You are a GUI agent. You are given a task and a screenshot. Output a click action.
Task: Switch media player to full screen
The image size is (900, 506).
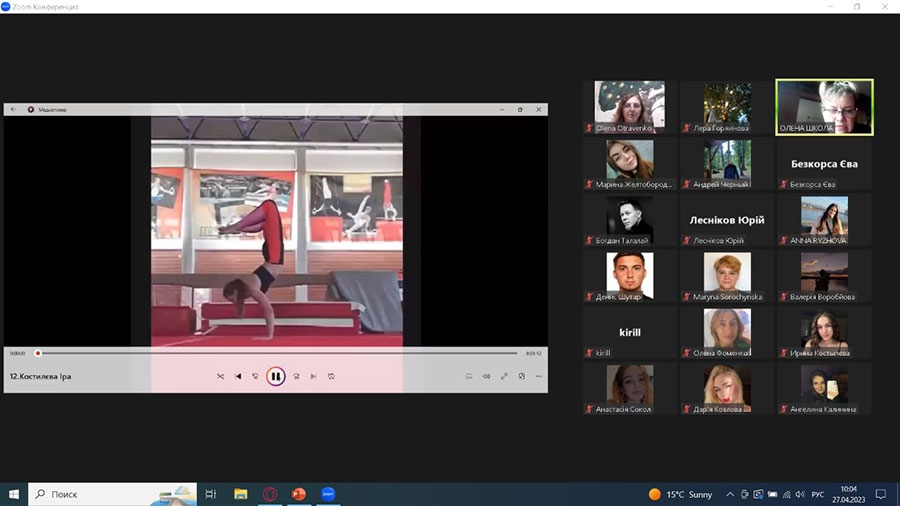504,376
